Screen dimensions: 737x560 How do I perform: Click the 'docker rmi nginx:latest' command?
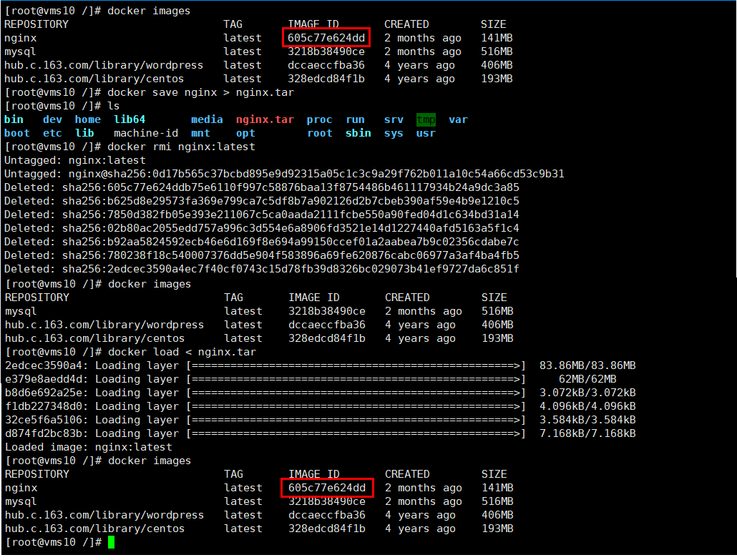click(182, 147)
